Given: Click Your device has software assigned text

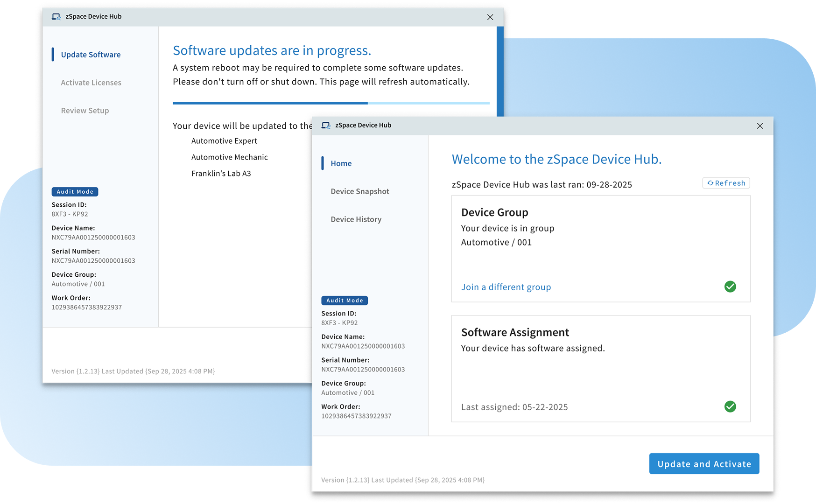Looking at the screenshot, I should click(533, 348).
